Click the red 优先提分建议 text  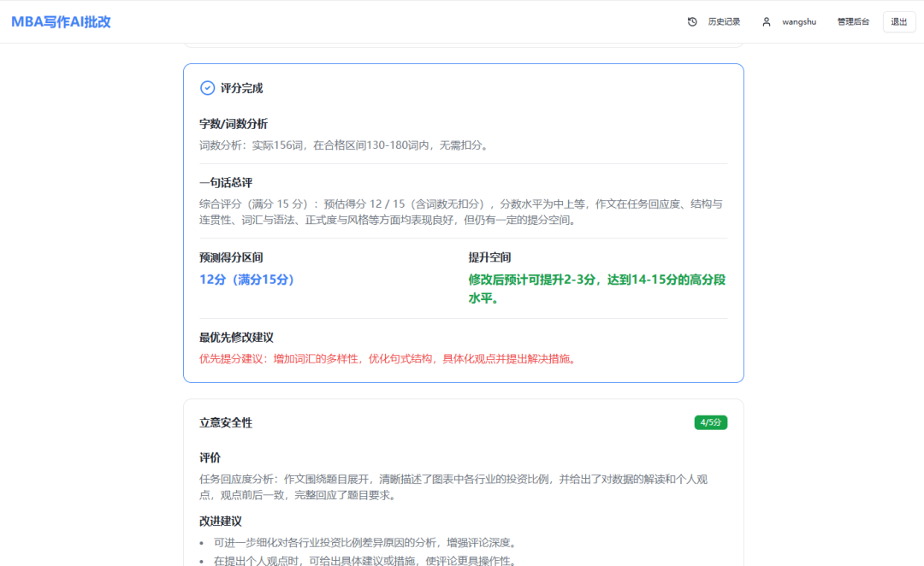coord(388,359)
